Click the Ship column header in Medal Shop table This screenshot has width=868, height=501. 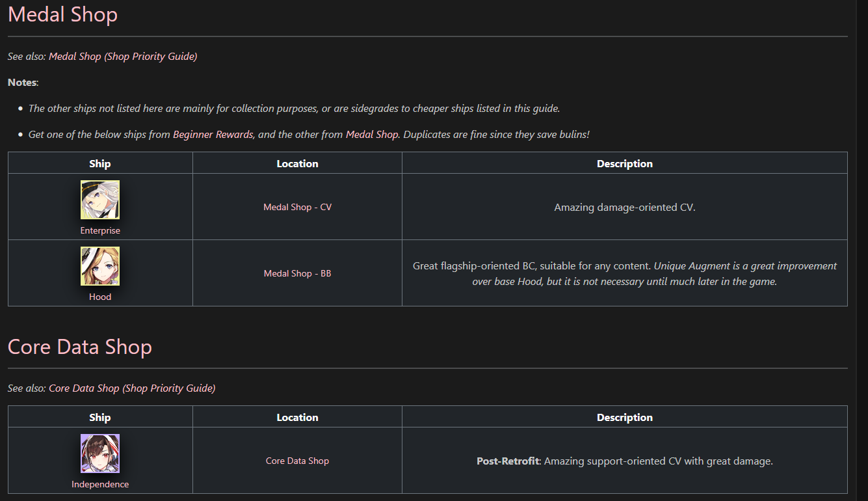pyautogui.click(x=100, y=164)
